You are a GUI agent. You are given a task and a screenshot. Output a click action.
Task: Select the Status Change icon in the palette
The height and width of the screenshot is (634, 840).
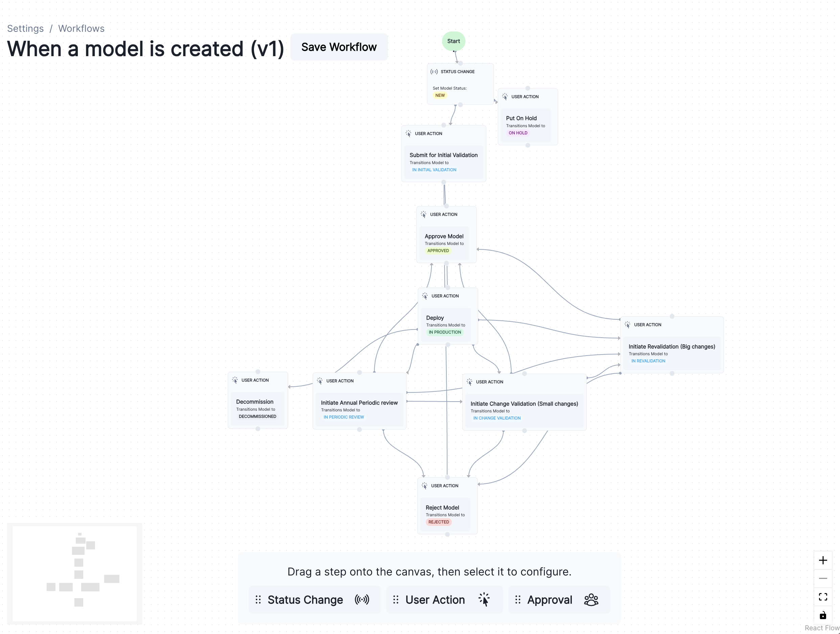point(362,599)
